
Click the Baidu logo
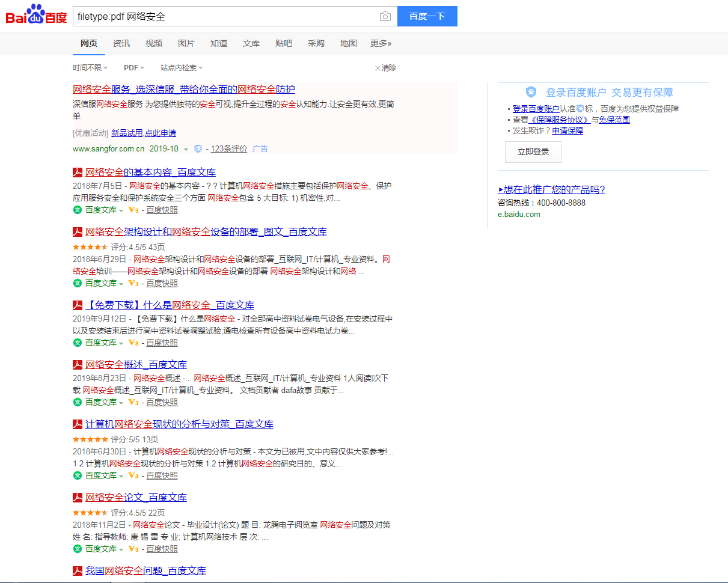tap(36, 14)
